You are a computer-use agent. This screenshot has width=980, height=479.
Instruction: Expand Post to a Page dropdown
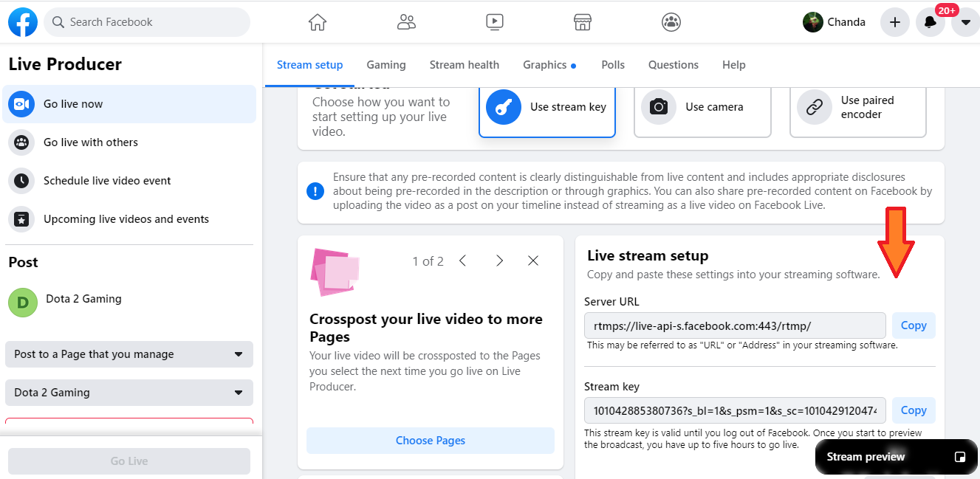click(129, 354)
